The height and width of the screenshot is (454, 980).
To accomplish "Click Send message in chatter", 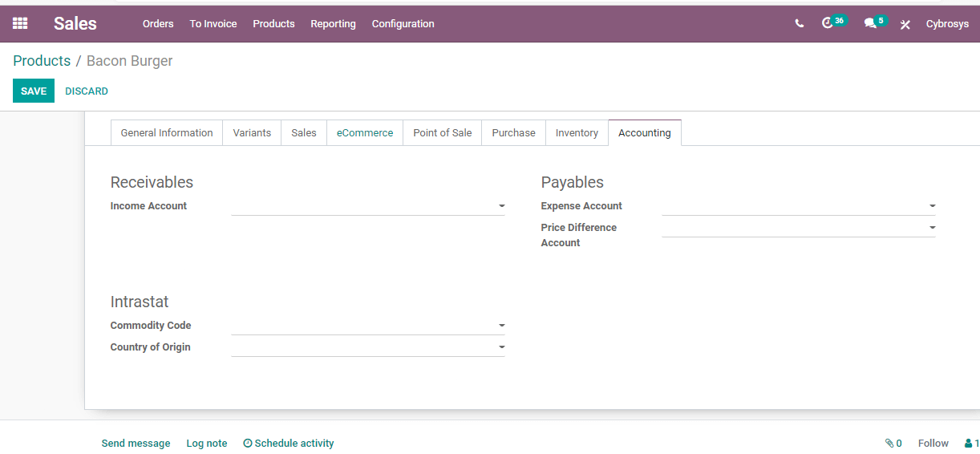I will pos(136,444).
